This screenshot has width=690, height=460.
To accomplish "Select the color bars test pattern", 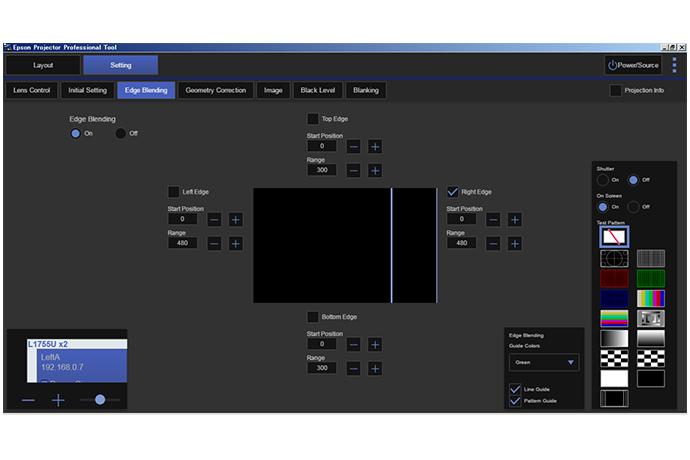I will click(x=651, y=298).
